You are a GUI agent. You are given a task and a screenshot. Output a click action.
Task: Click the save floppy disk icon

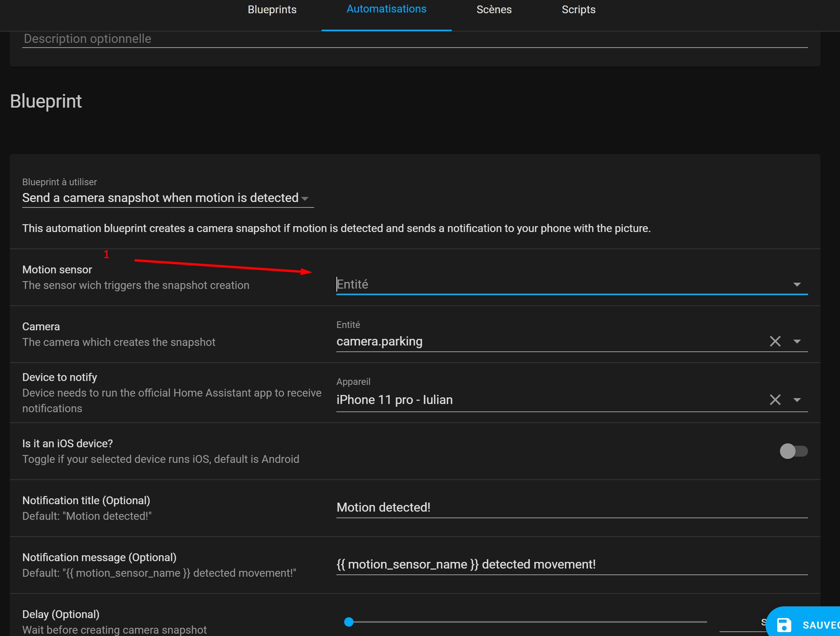(x=784, y=625)
